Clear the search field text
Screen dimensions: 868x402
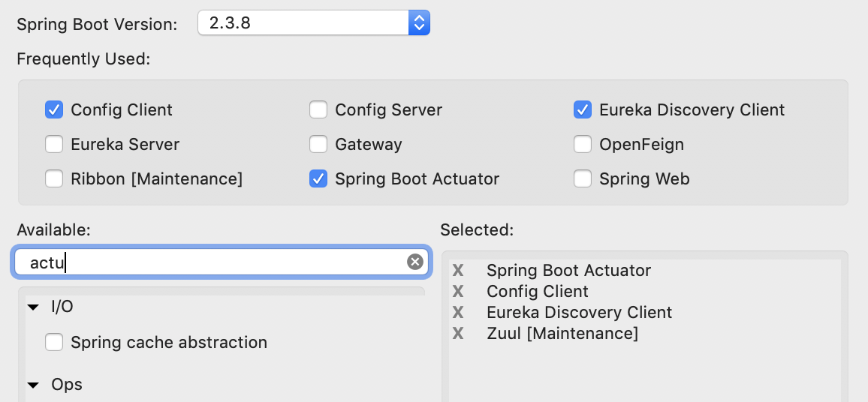415,262
